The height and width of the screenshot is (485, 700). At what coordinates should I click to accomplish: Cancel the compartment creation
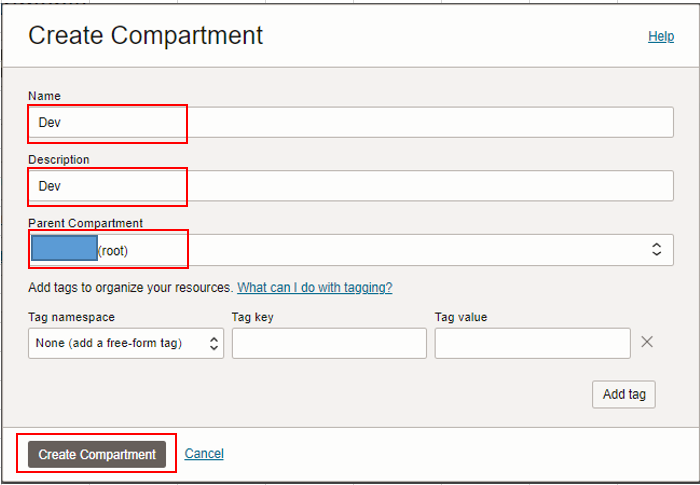204,453
